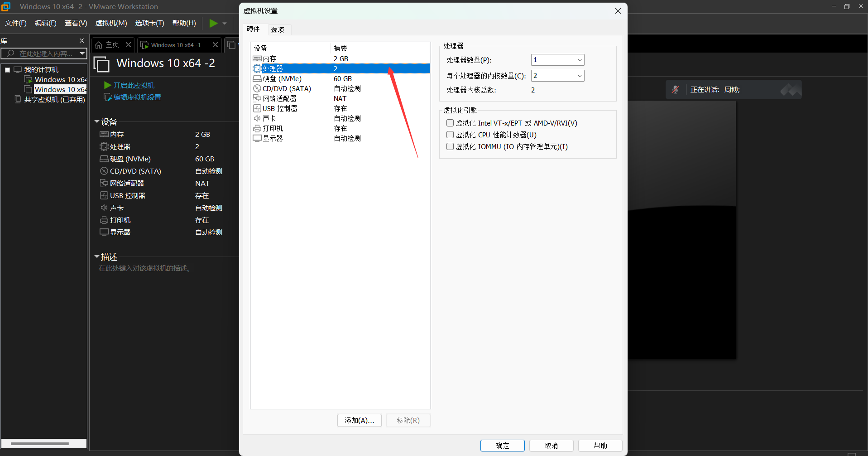Open the 帮助(H) menu
The width and height of the screenshot is (868, 456).
tap(184, 23)
